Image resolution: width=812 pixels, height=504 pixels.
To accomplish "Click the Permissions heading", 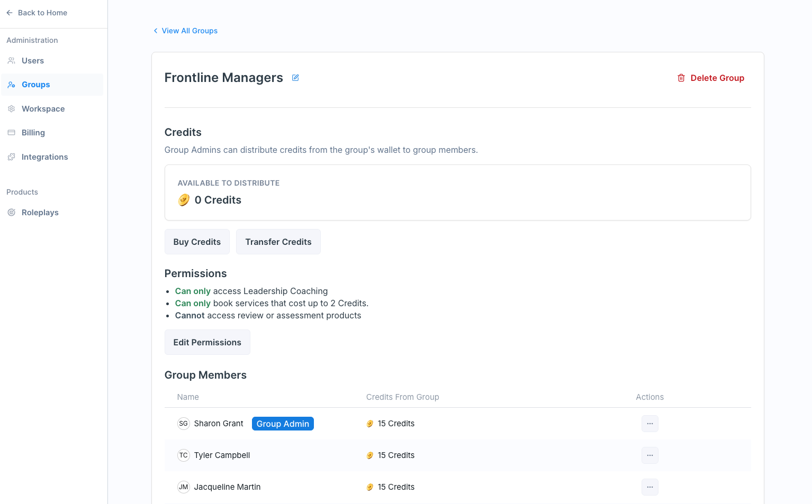I will coord(195,273).
